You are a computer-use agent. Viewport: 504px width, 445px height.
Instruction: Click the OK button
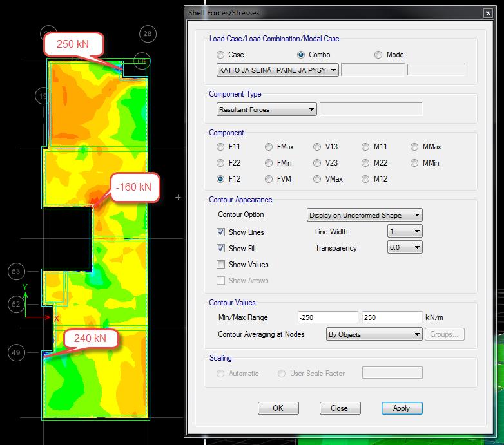pyautogui.click(x=278, y=408)
